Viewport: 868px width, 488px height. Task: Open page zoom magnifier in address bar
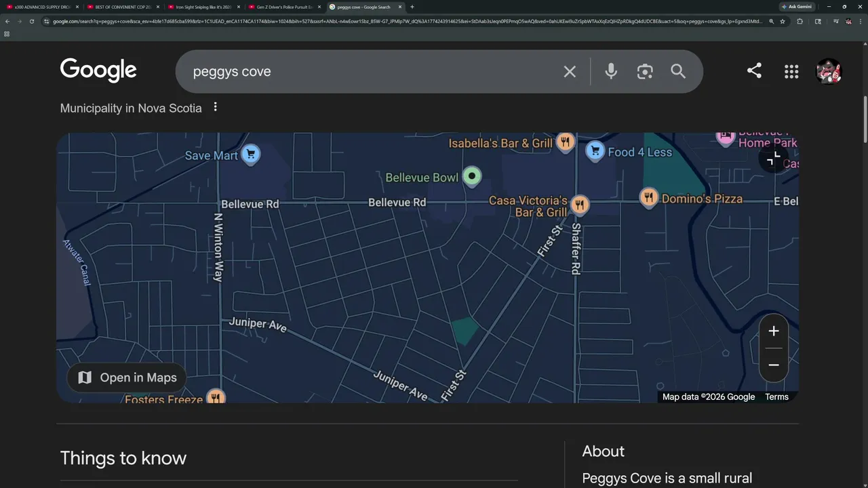coord(771,21)
